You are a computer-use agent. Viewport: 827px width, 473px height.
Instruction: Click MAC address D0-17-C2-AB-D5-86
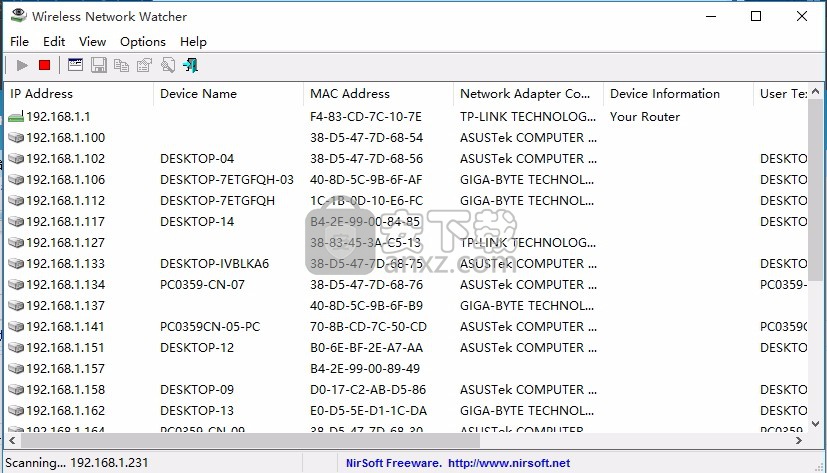point(368,390)
